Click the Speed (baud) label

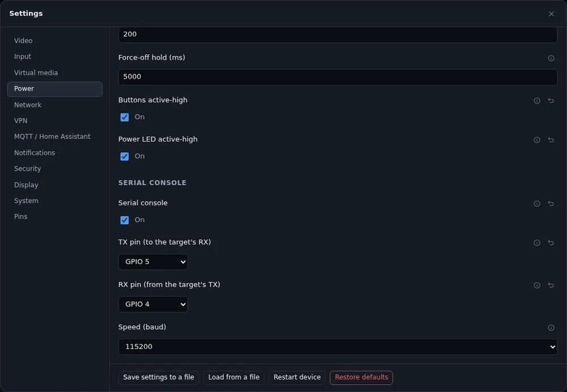142,327
